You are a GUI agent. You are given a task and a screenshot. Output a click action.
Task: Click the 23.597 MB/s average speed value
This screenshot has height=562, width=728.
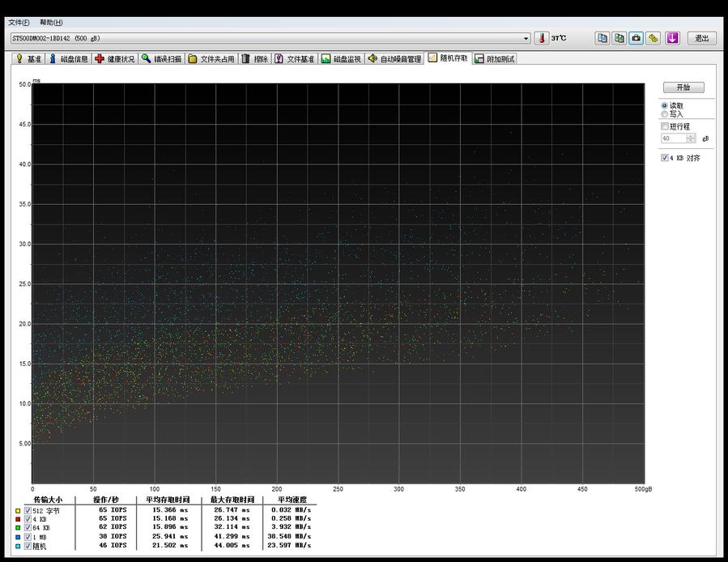(289, 545)
